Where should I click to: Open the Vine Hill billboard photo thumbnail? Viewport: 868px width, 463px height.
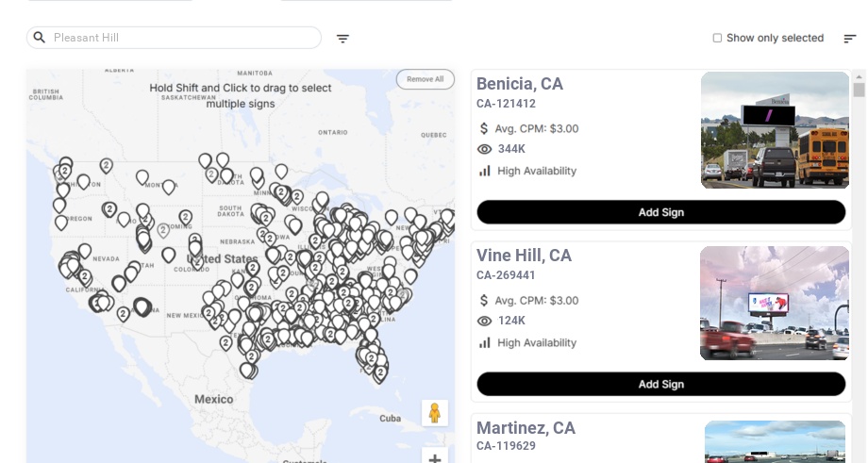point(774,303)
